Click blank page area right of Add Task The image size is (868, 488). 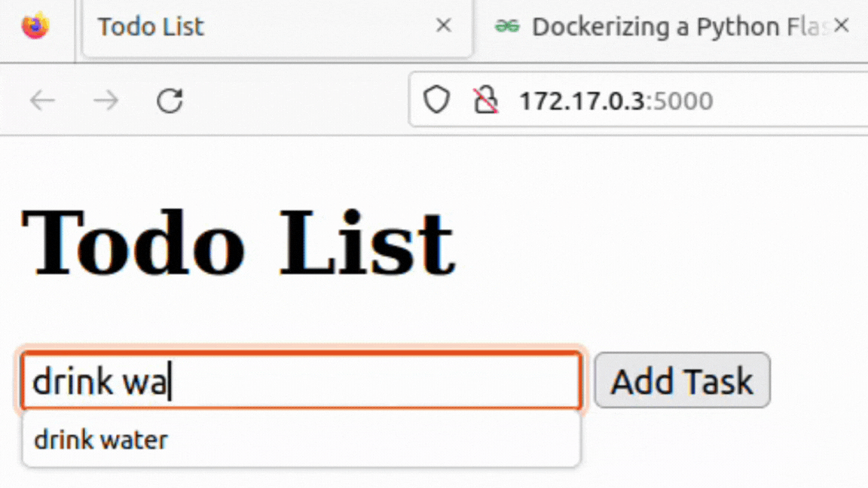tap(821, 381)
